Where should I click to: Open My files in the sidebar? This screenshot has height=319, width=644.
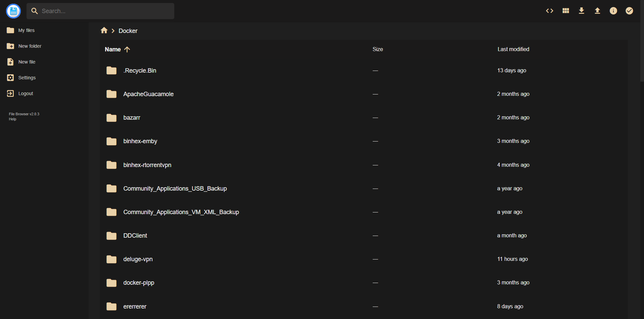(x=26, y=30)
